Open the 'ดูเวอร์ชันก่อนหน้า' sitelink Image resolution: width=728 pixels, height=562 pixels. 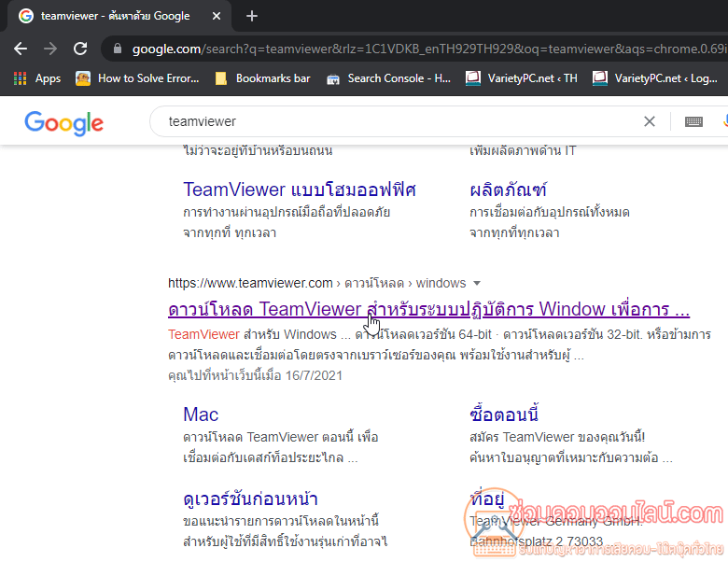tap(250, 499)
